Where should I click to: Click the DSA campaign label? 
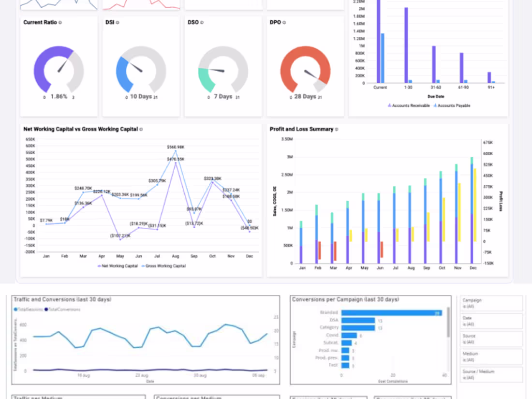click(334, 320)
